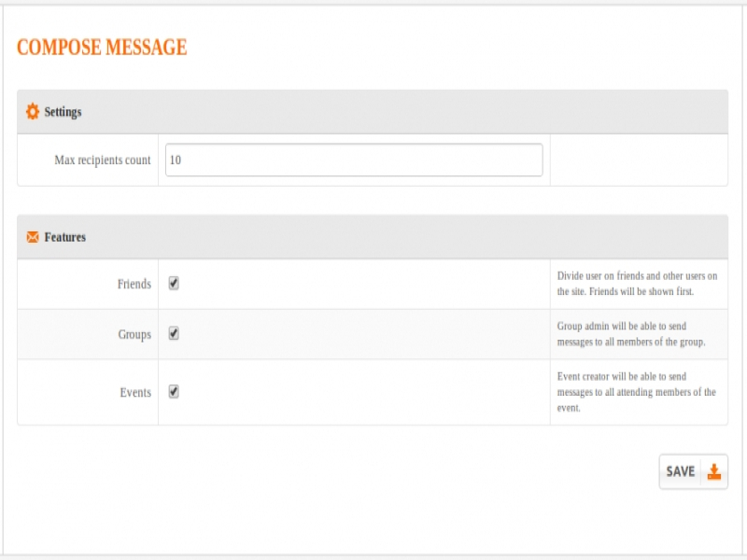The width and height of the screenshot is (747, 560).
Task: Focus the Max recipients count input field
Action: tap(354, 160)
